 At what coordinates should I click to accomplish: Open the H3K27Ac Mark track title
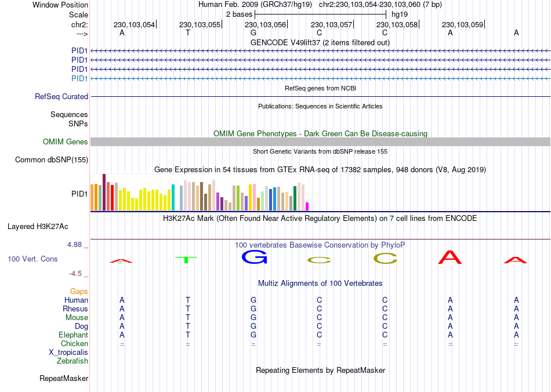coord(320,219)
